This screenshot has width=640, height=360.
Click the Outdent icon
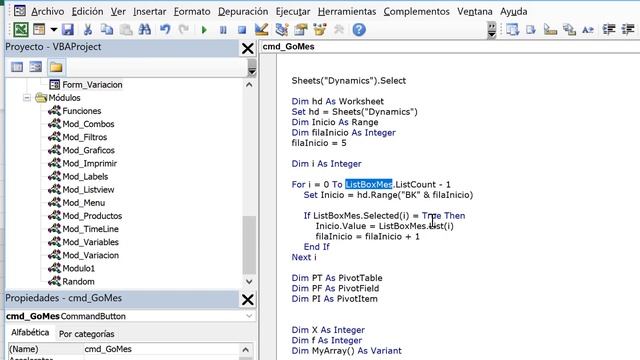(628, 30)
